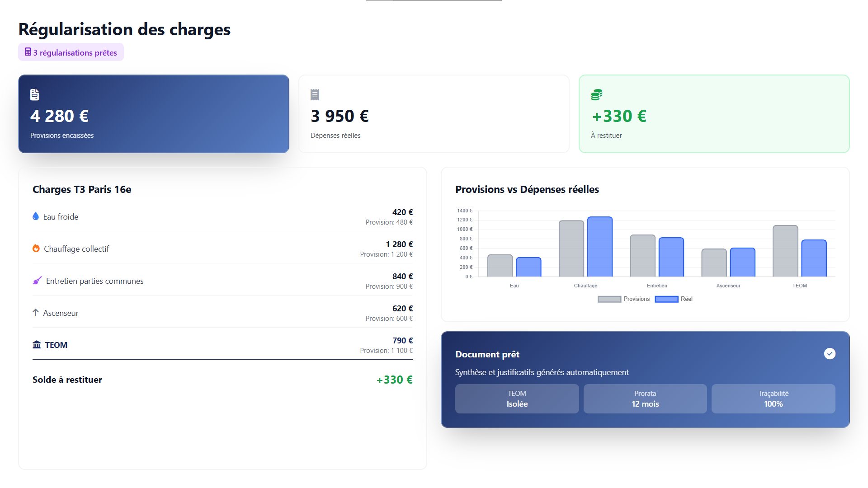
Task: Click the Chauffage collectif row label
Action: click(x=76, y=249)
